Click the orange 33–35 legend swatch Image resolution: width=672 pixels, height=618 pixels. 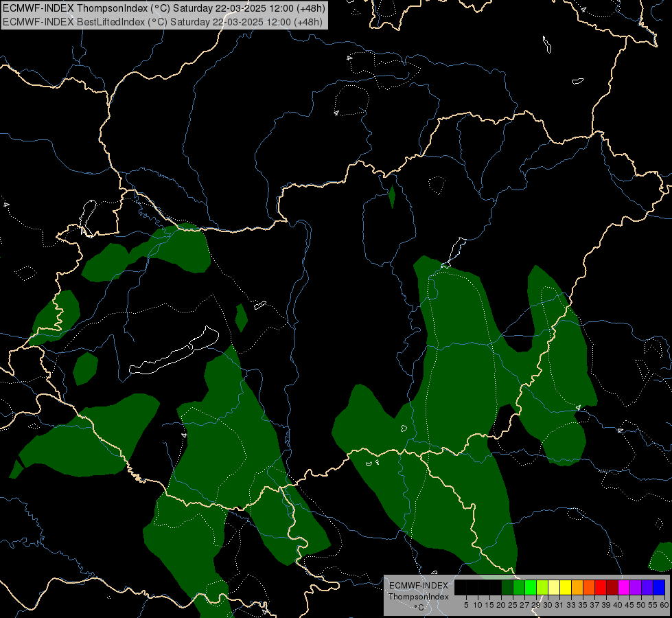tap(577, 587)
